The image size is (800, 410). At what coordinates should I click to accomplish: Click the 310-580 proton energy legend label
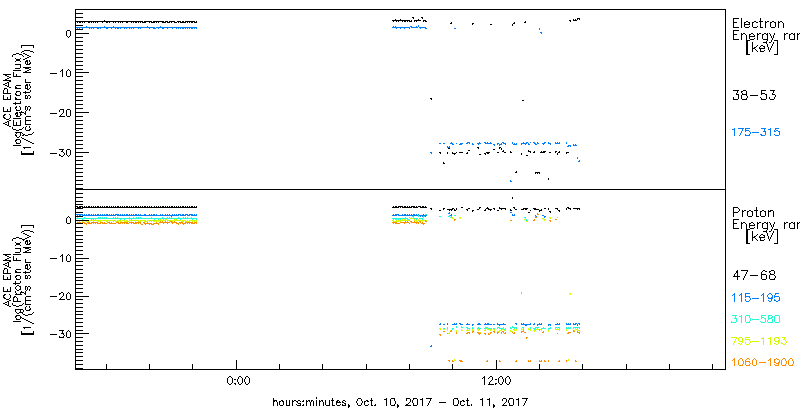[x=756, y=320]
